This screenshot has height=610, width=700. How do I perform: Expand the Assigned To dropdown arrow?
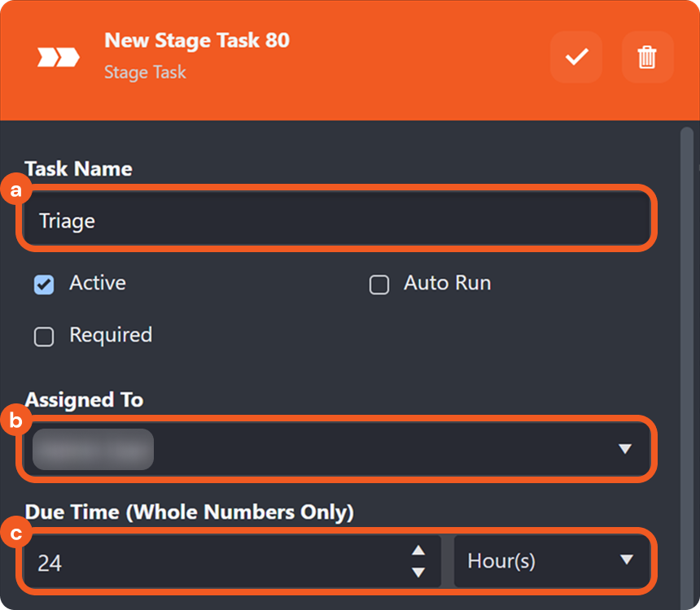[x=624, y=449]
